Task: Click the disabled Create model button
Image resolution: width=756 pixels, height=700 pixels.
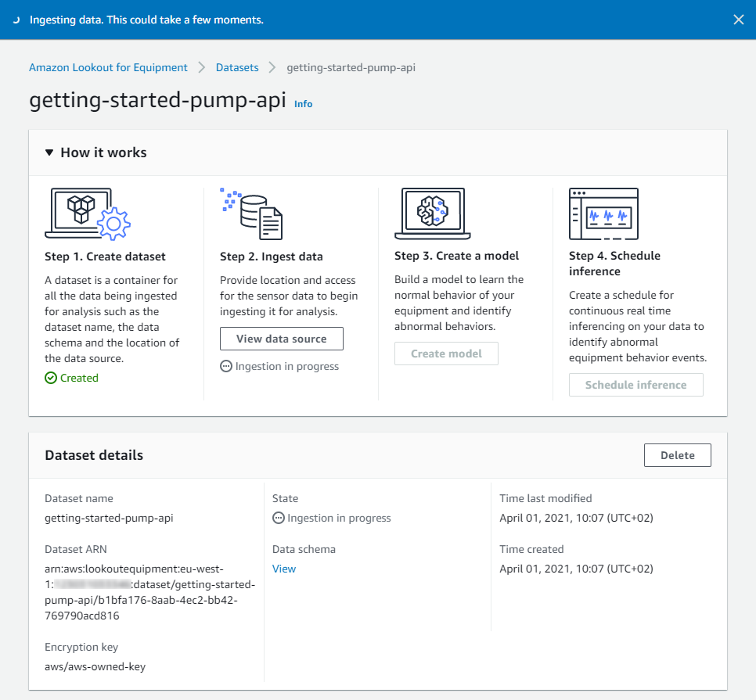Action: [x=446, y=354]
